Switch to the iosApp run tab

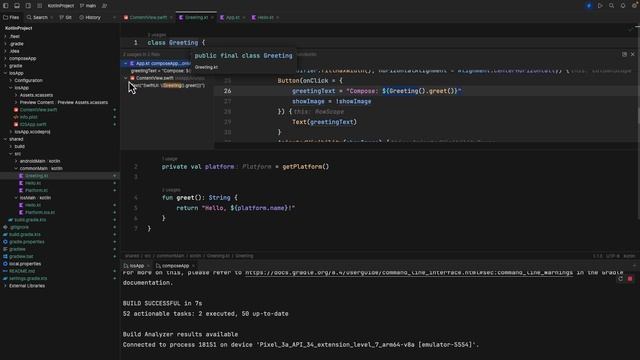pyautogui.click(x=136, y=266)
